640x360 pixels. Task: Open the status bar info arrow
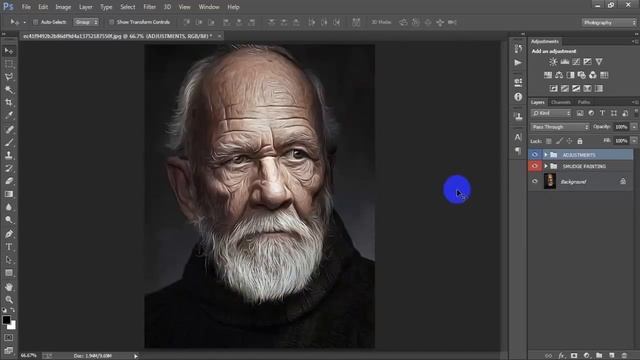coord(136,356)
